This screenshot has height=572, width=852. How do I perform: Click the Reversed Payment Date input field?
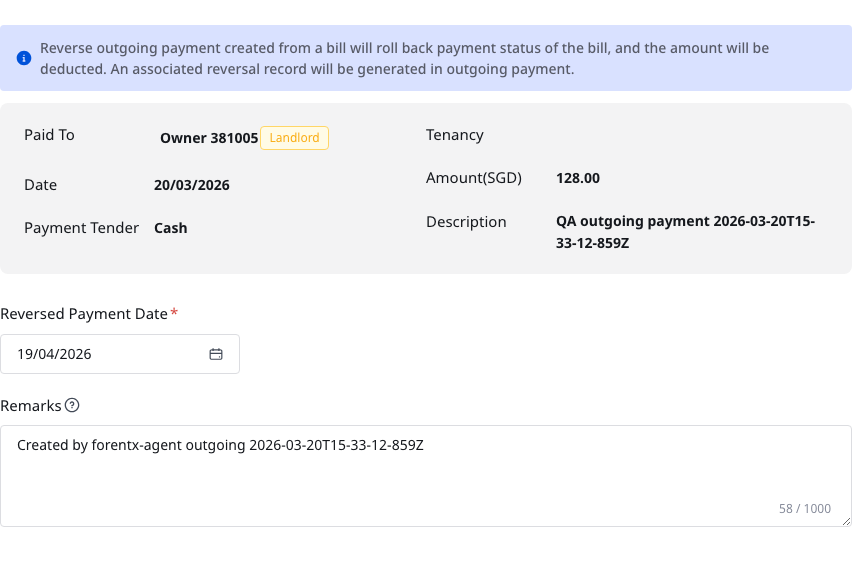point(120,354)
